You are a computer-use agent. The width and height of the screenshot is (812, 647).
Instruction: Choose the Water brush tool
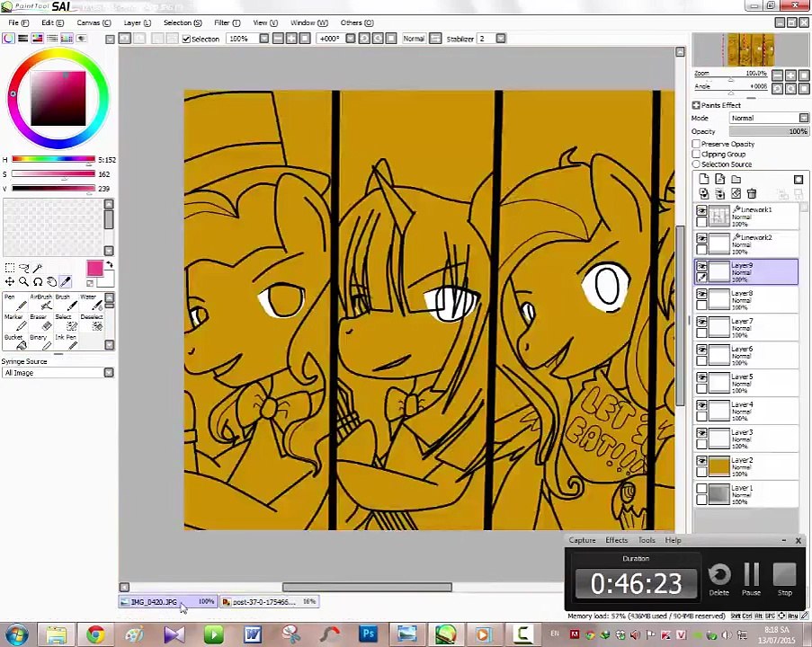(92, 303)
